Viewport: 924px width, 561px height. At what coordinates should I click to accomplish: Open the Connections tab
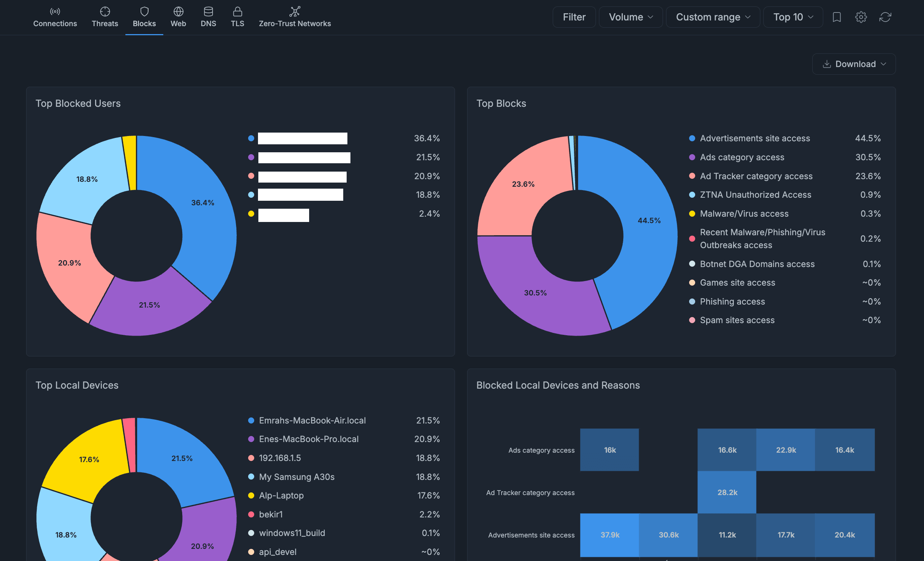pos(55,17)
